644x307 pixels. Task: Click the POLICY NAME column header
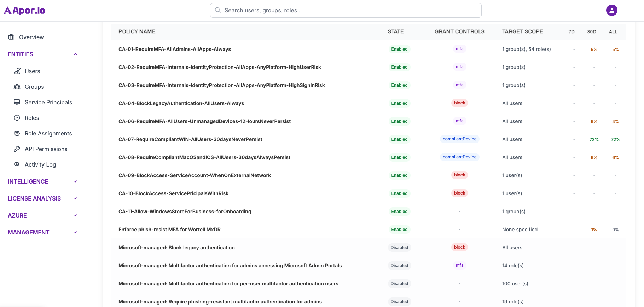pyautogui.click(x=137, y=31)
